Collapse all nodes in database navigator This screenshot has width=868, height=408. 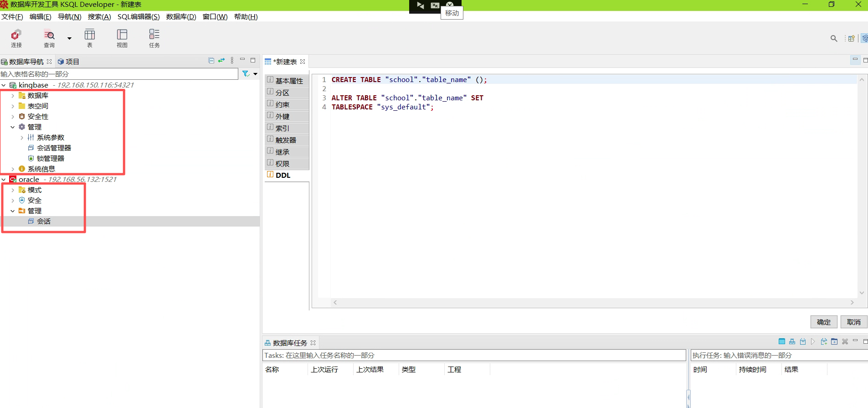211,61
